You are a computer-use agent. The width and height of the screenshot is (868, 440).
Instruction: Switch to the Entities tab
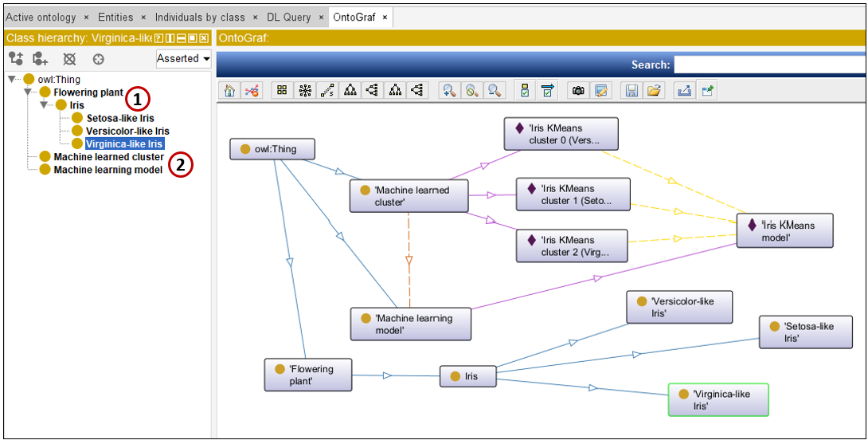[115, 18]
